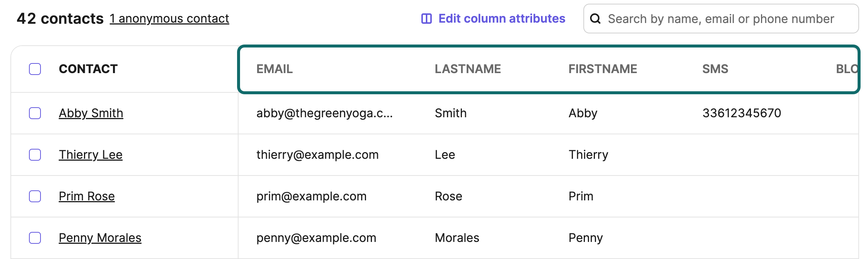868x259 pixels.
Task: Click the CONTACT column header
Action: click(x=88, y=69)
